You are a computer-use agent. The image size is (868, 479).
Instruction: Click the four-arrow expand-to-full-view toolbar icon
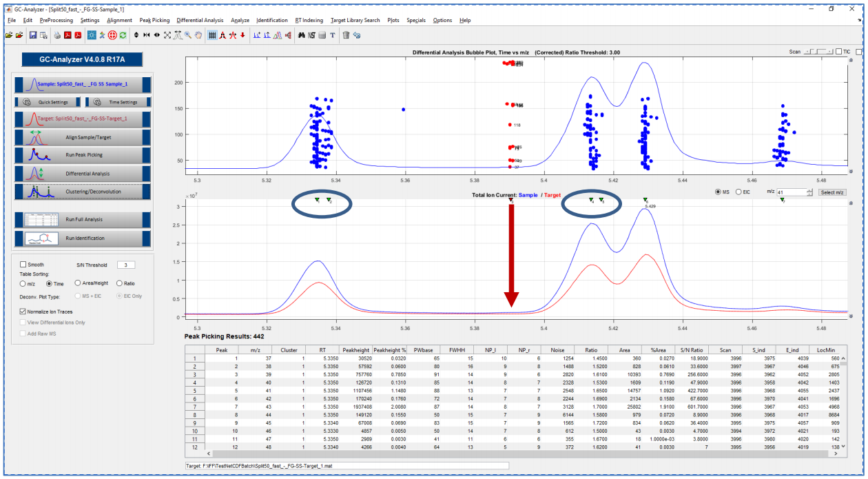click(x=167, y=34)
